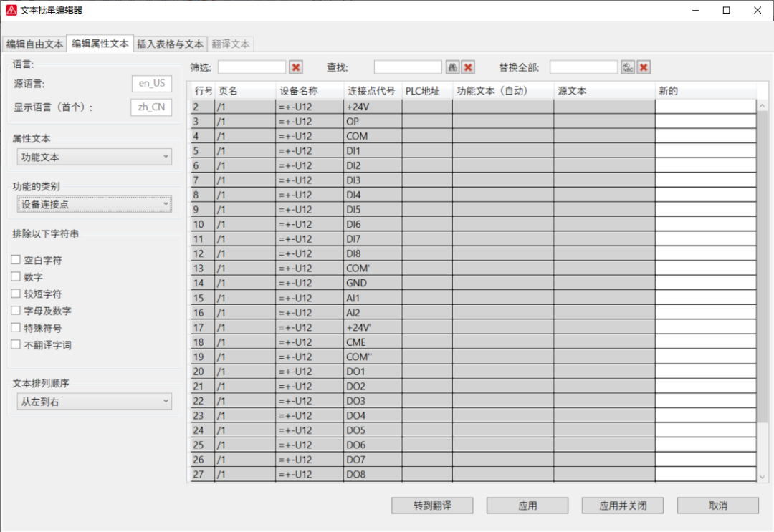The image size is (774, 532).
Task: Click the binoculars find icon
Action: (453, 67)
